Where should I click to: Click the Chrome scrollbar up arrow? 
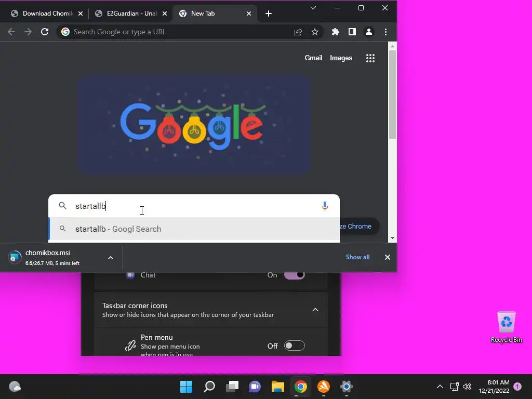(393, 46)
